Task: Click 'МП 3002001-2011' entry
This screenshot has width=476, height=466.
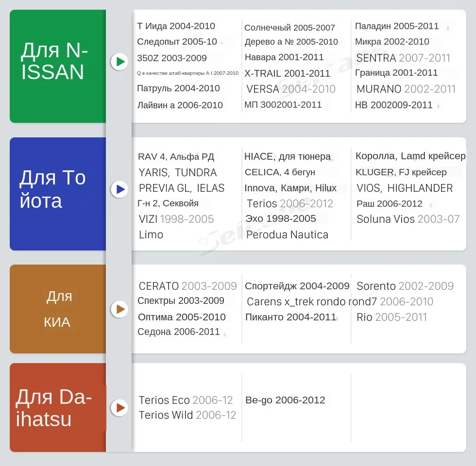Action: click(x=283, y=105)
